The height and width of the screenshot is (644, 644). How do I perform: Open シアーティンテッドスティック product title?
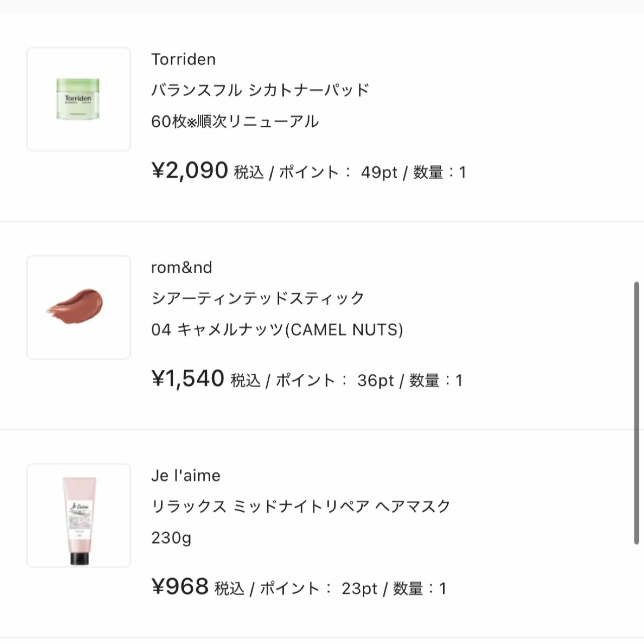[x=258, y=298]
